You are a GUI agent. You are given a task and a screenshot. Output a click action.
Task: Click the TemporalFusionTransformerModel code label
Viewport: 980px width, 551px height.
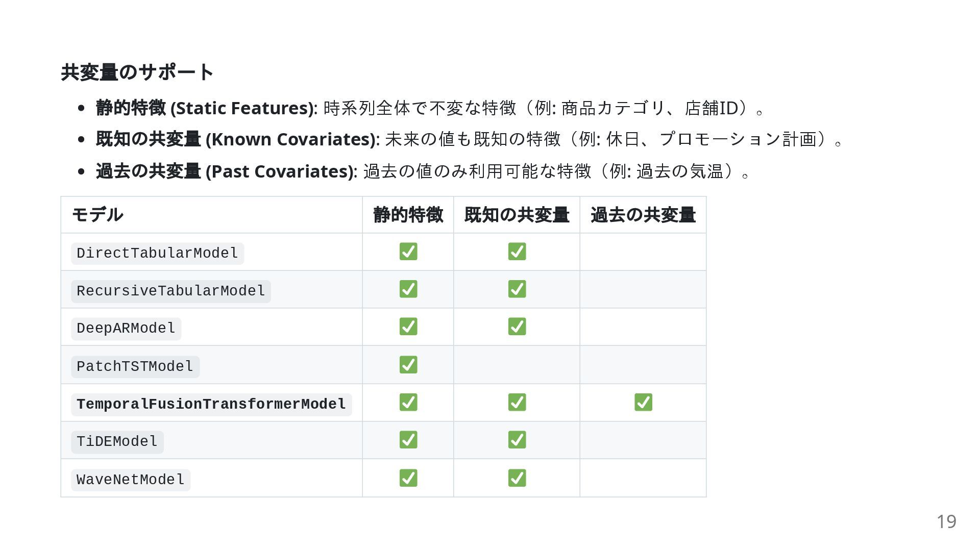coord(211,405)
